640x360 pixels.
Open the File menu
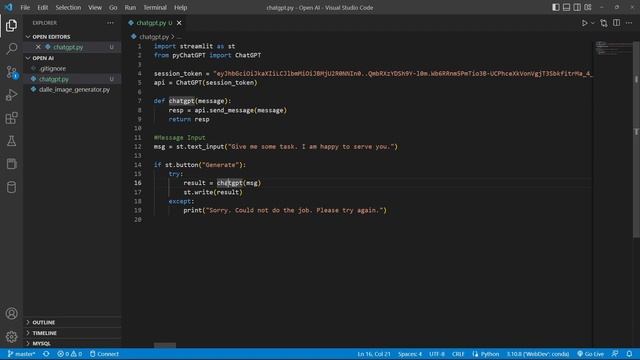(x=25, y=7)
